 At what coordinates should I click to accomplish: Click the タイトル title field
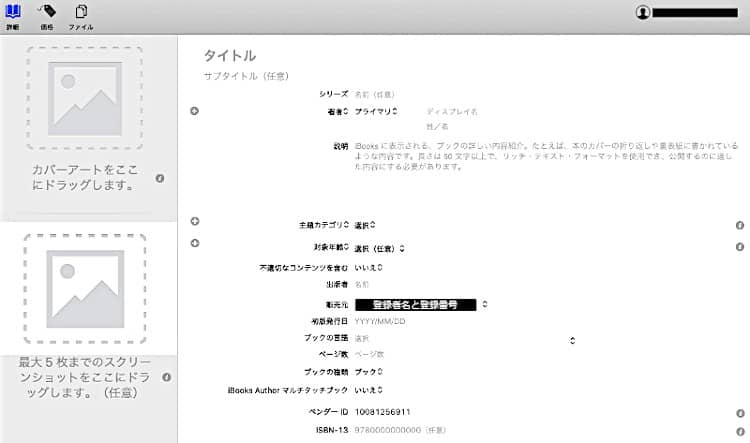(x=230, y=56)
